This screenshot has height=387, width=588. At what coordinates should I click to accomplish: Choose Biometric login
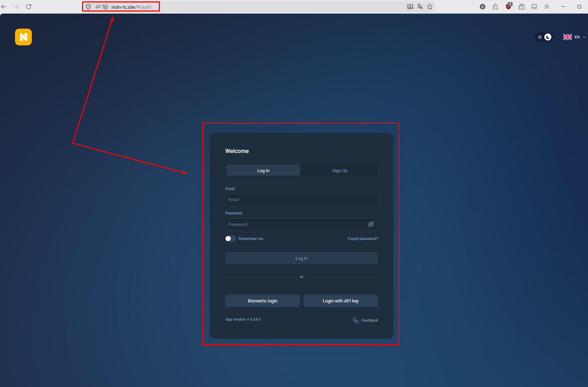[263, 301]
